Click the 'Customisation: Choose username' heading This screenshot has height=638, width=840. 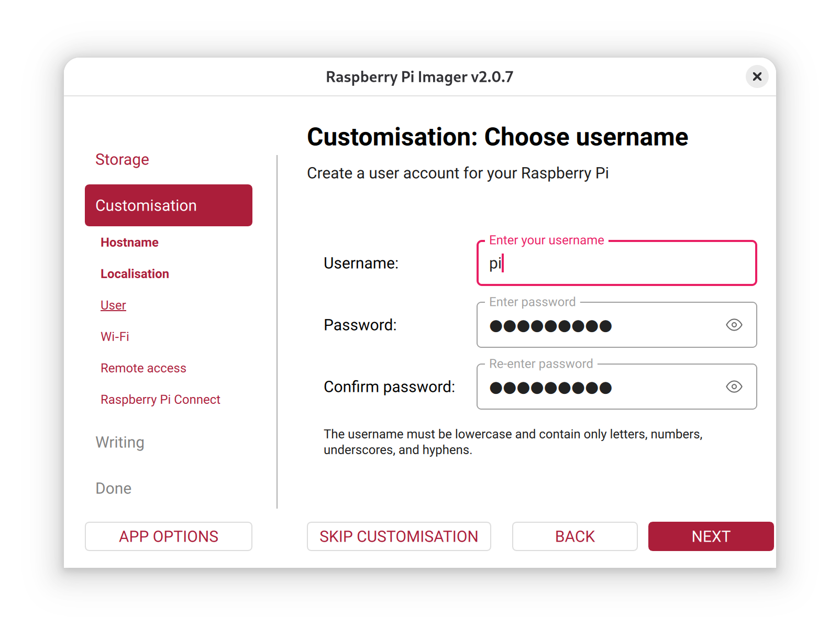tap(498, 137)
